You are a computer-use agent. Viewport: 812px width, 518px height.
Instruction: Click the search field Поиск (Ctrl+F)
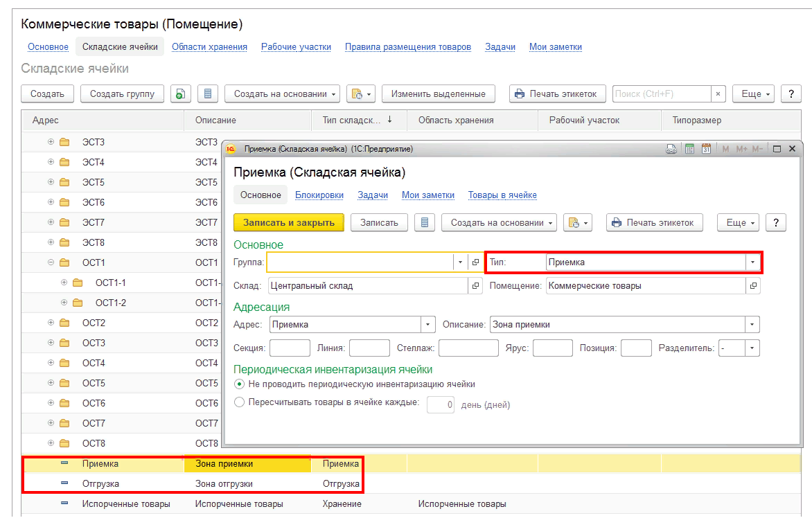[x=661, y=94]
